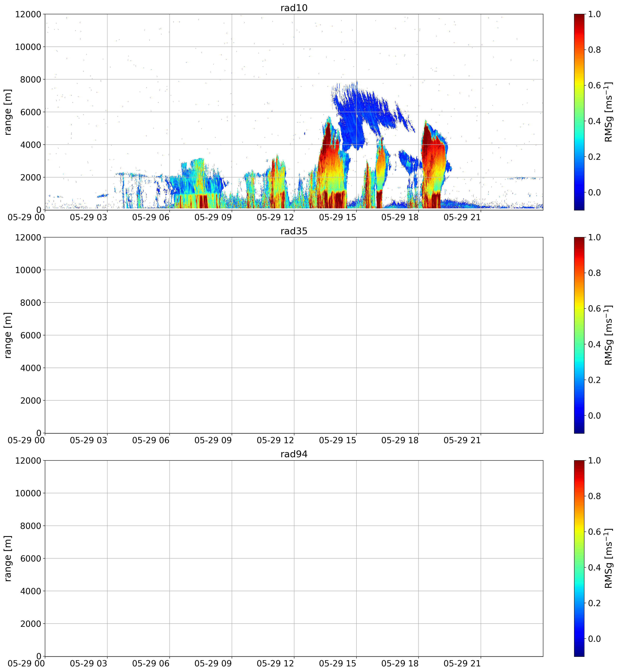
Task: Click the 0.6 tick on rad10's colorbar
Action: pos(594,85)
